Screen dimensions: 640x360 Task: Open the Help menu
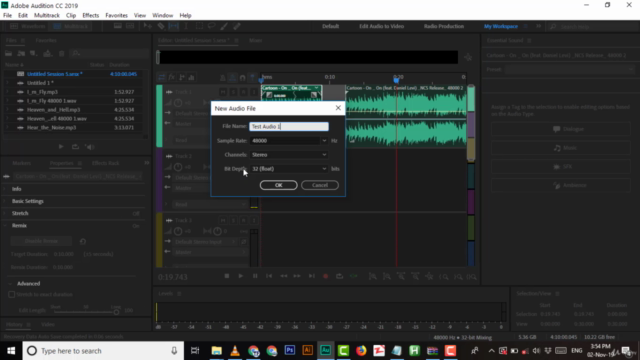point(185,16)
